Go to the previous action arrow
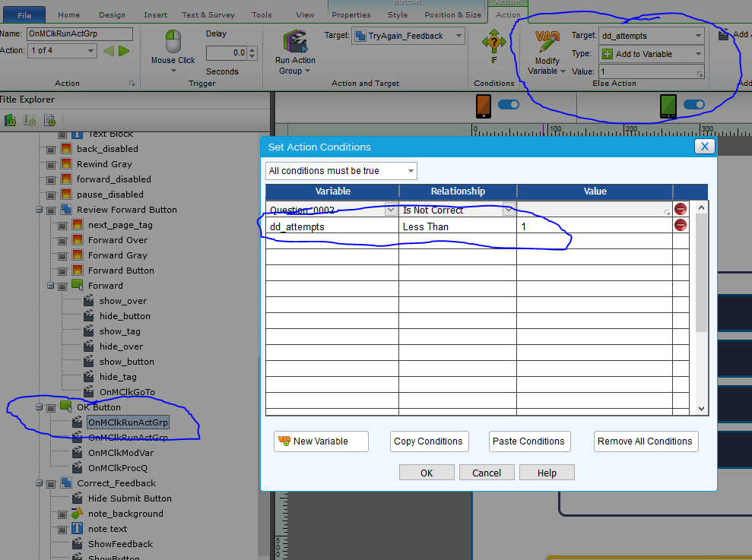The width and height of the screenshot is (752, 560). click(109, 51)
